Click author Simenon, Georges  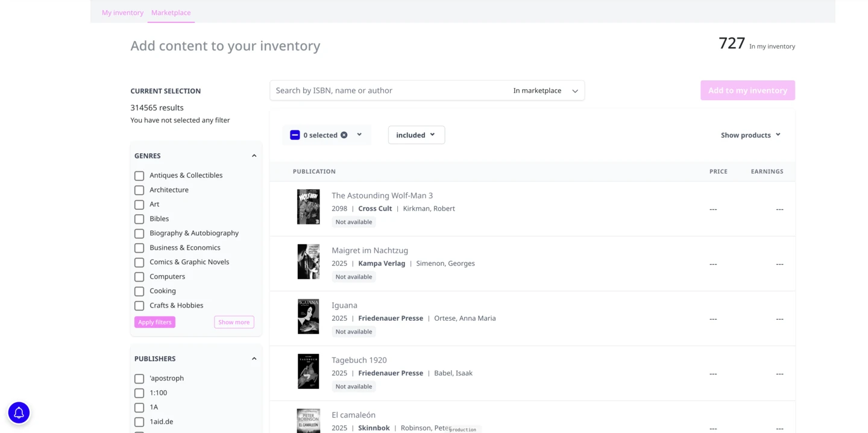tap(445, 264)
